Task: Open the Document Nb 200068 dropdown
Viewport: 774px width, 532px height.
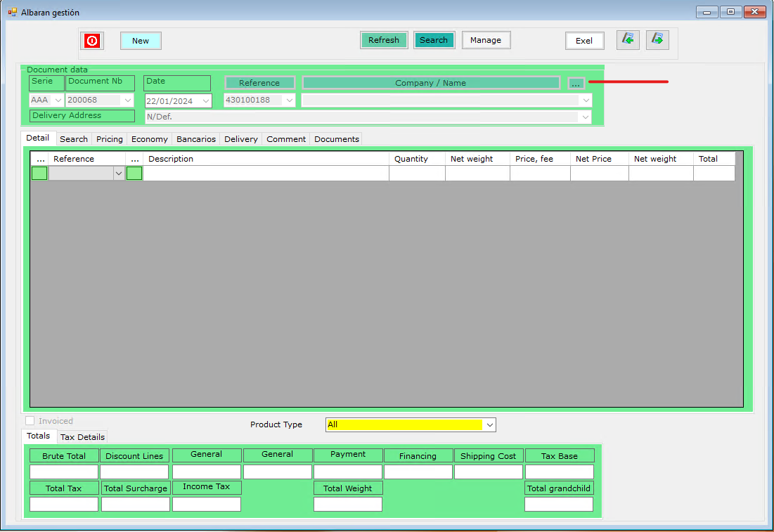Action: [x=128, y=100]
